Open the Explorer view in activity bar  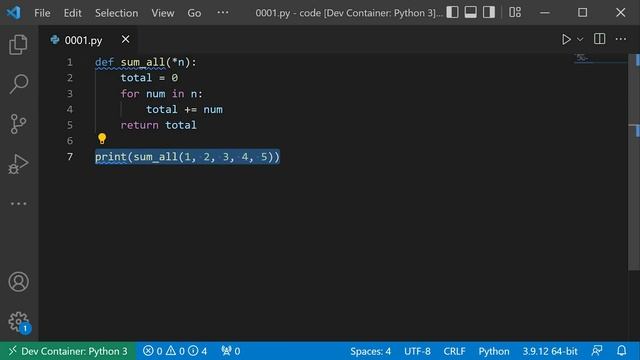[18, 44]
